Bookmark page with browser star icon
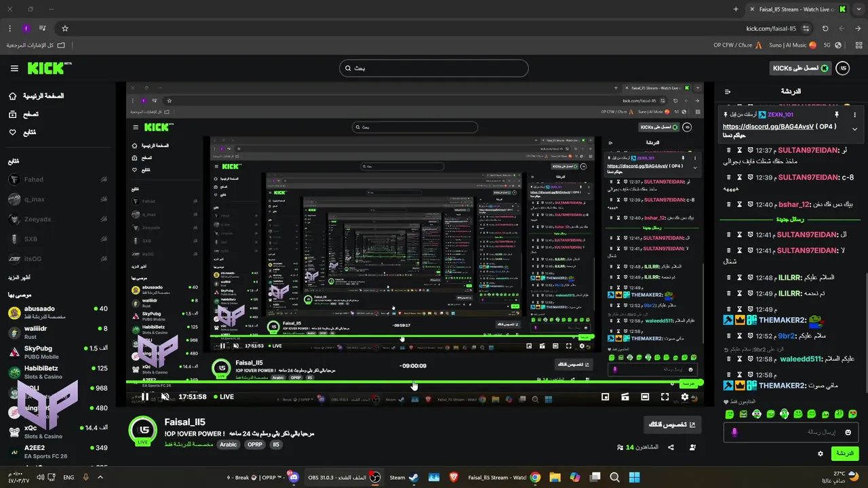 point(65,28)
